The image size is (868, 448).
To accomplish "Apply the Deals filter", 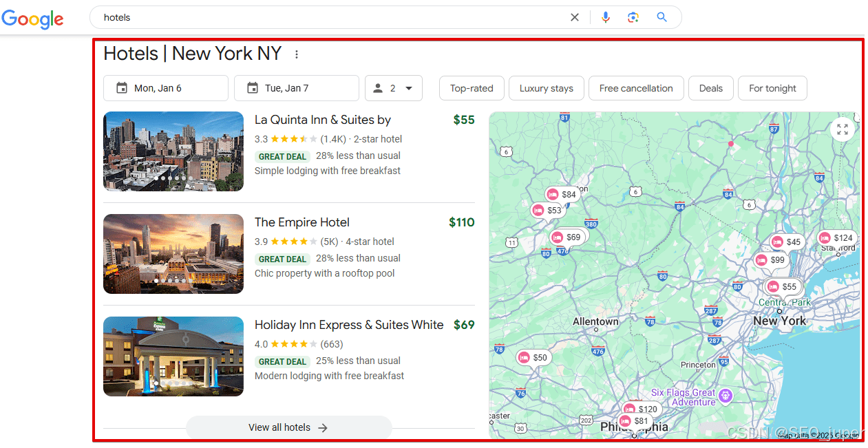I will (711, 88).
